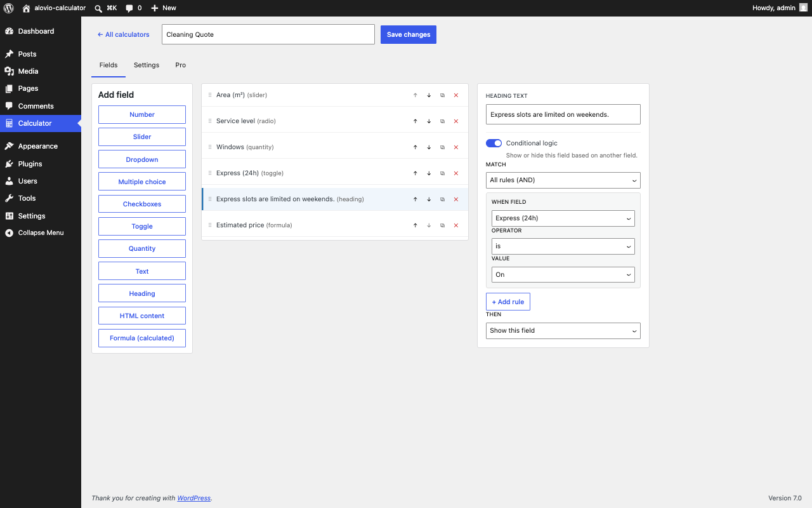Open Plugins in the sidebar
Screen dimensions: 812x508
(41, 164)
